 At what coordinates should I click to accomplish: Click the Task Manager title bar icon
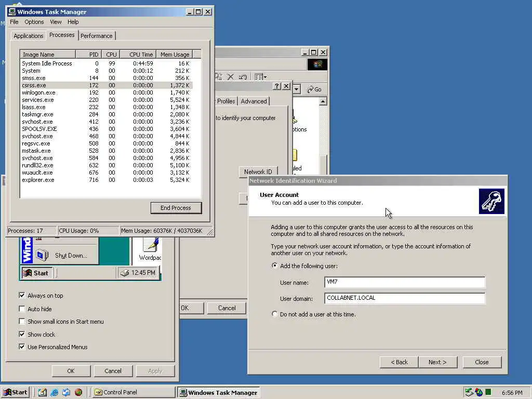[x=12, y=11]
